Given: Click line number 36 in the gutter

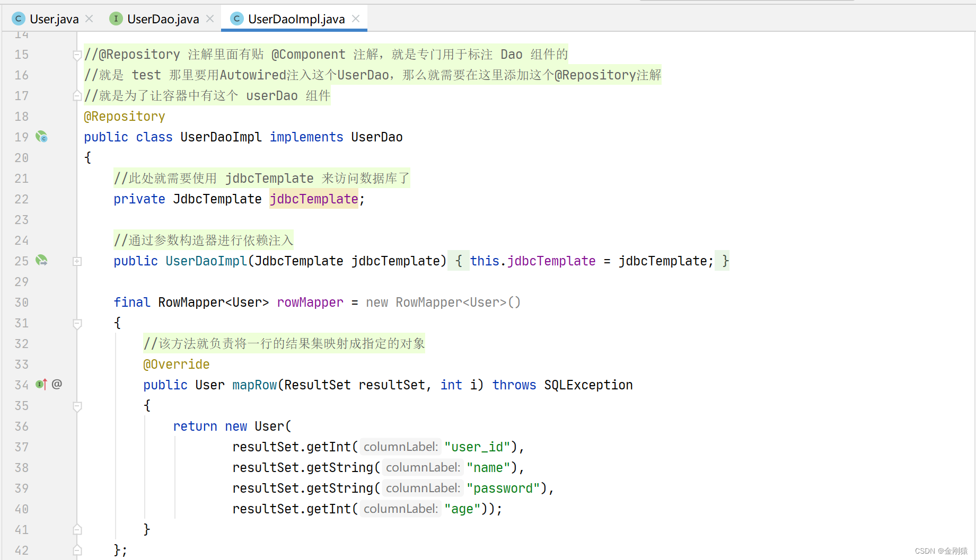Looking at the screenshot, I should pos(21,426).
